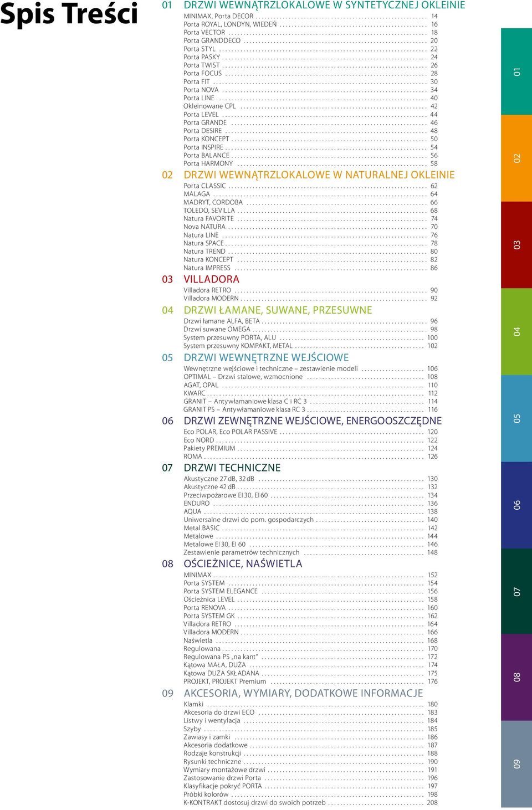Select the gray 09 side tab
The height and width of the screenshot is (810, 532).
pyautogui.click(x=516, y=763)
